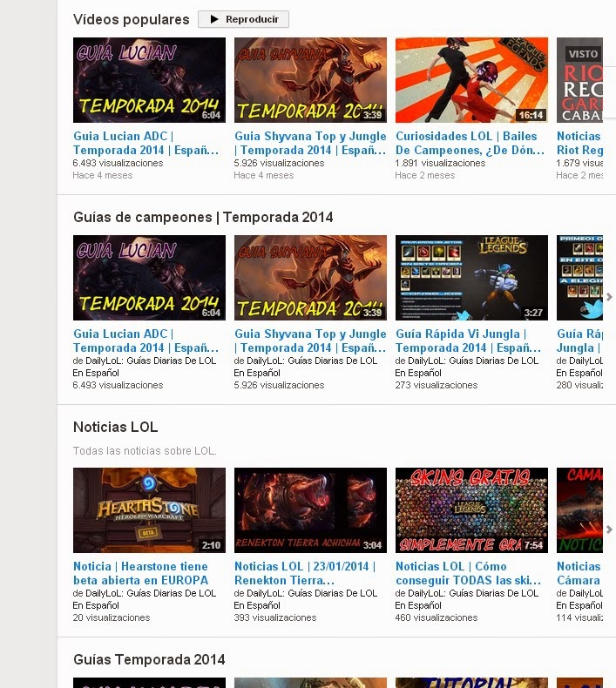The height and width of the screenshot is (688, 616).
Task: Open the Curiosidades LOL dancing thumbnail
Action: pos(471,80)
